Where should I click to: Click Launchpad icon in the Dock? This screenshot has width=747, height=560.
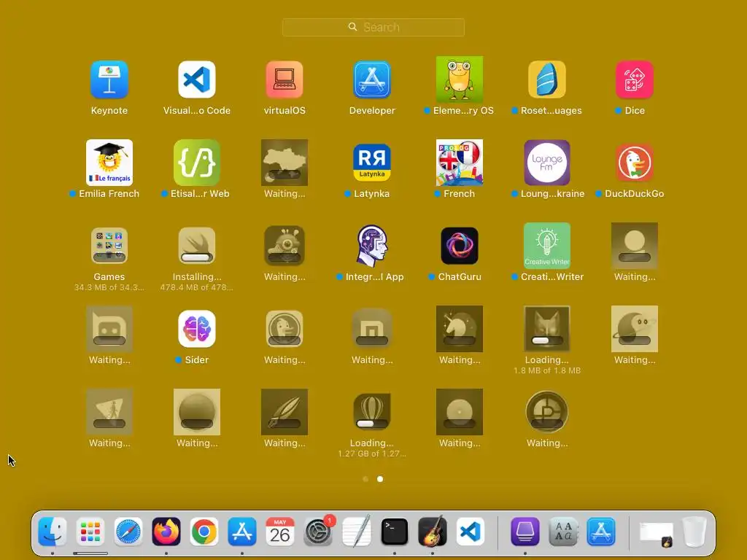coord(90,532)
